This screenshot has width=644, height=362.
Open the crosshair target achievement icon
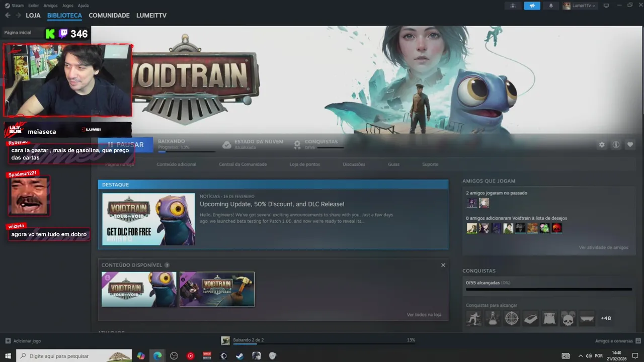tap(512, 318)
